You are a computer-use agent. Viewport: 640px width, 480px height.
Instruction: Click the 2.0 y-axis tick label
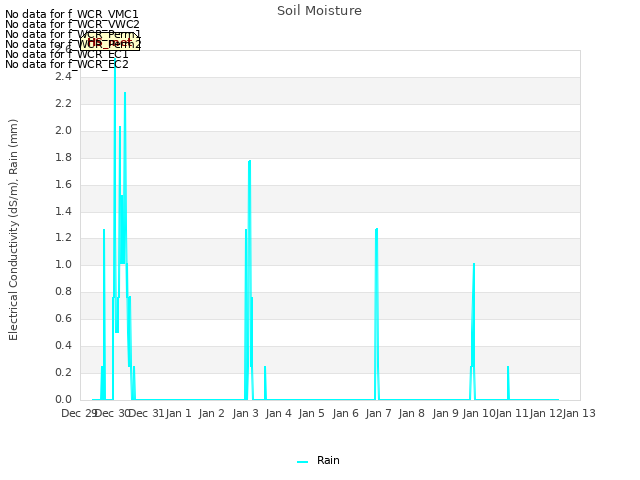[x=63, y=131]
